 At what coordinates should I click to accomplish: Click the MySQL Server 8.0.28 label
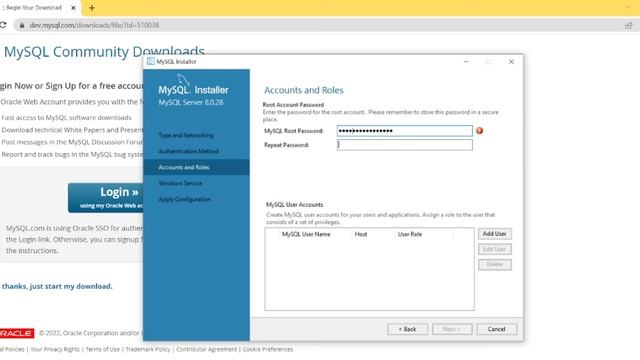click(191, 102)
